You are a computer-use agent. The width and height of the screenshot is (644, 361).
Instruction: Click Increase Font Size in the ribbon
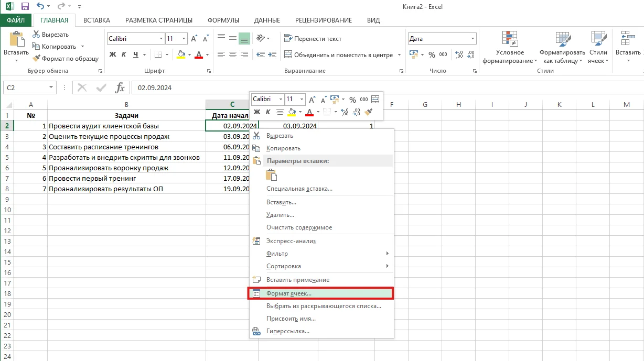point(194,39)
